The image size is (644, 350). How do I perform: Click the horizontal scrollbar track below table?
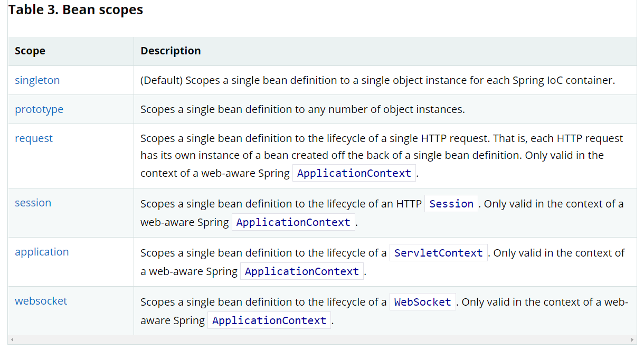(322, 339)
